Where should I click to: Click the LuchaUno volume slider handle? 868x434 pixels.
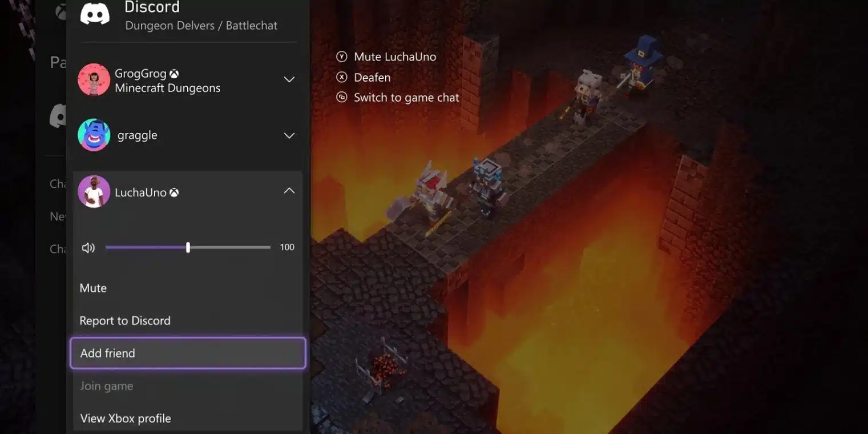(x=188, y=247)
